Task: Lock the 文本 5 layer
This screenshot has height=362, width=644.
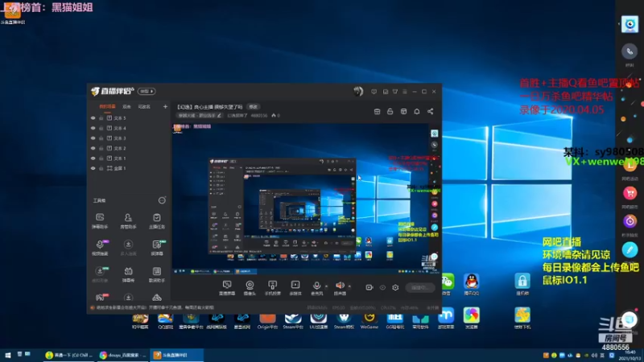Action: pos(101,117)
